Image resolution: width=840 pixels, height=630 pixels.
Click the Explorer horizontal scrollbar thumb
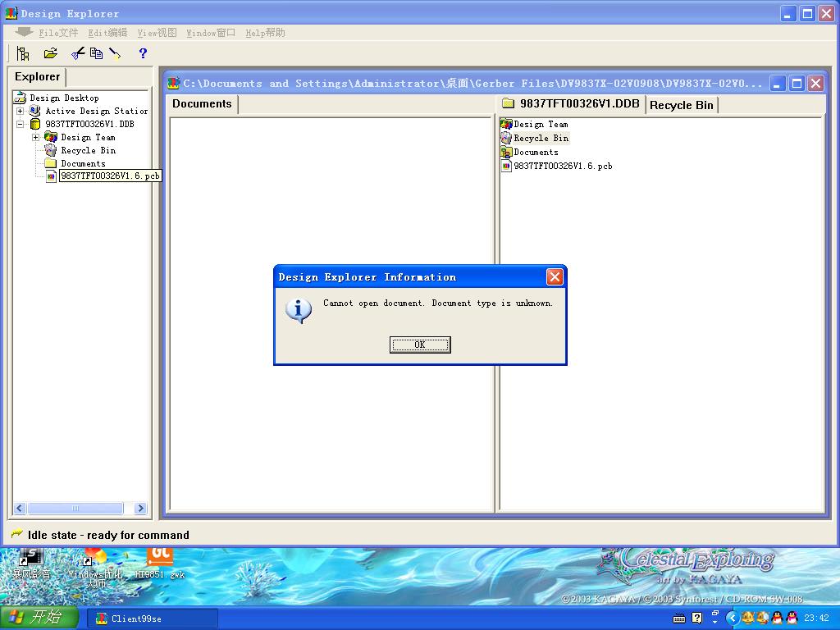pos(75,508)
